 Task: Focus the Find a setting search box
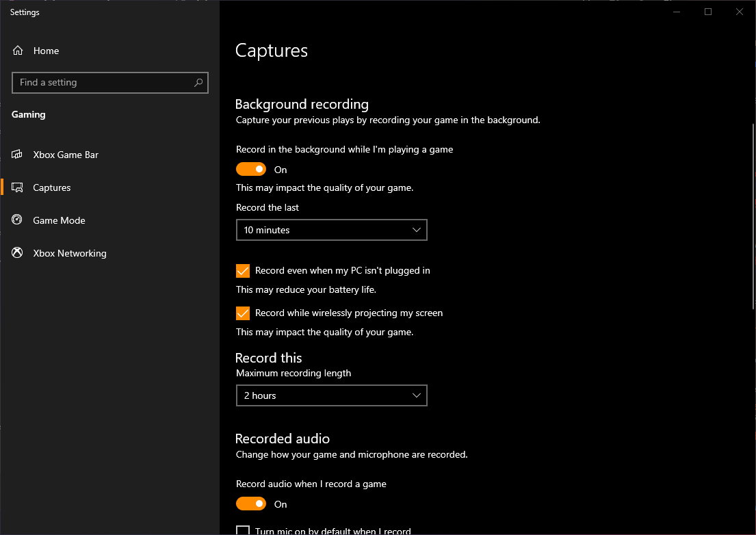click(x=110, y=82)
